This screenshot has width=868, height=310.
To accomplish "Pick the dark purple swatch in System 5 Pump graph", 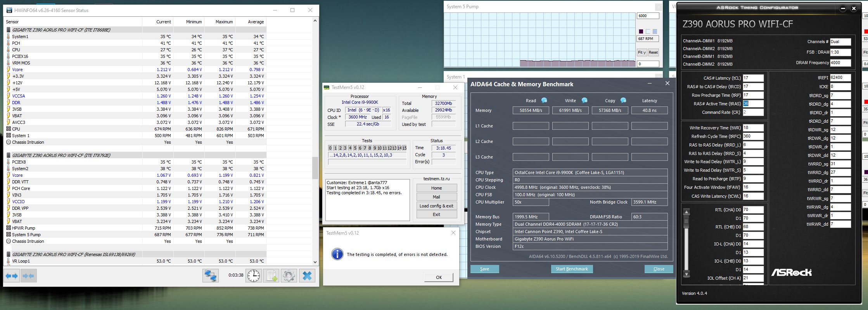I will point(641,31).
